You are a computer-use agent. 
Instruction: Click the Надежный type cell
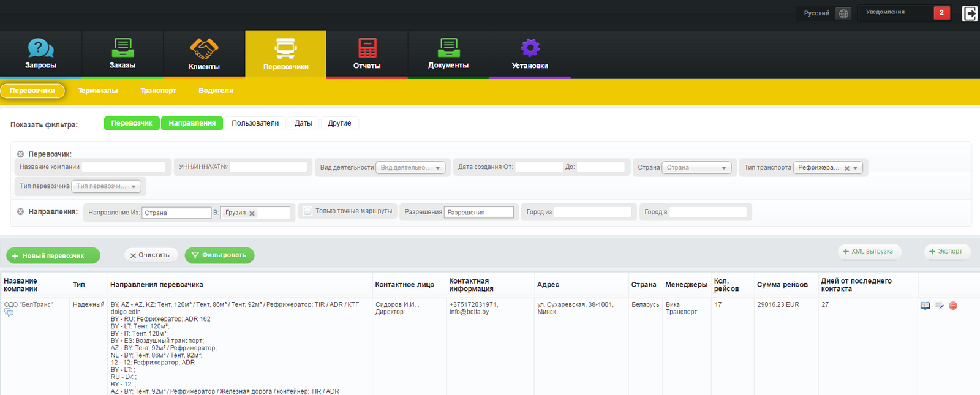[88, 304]
